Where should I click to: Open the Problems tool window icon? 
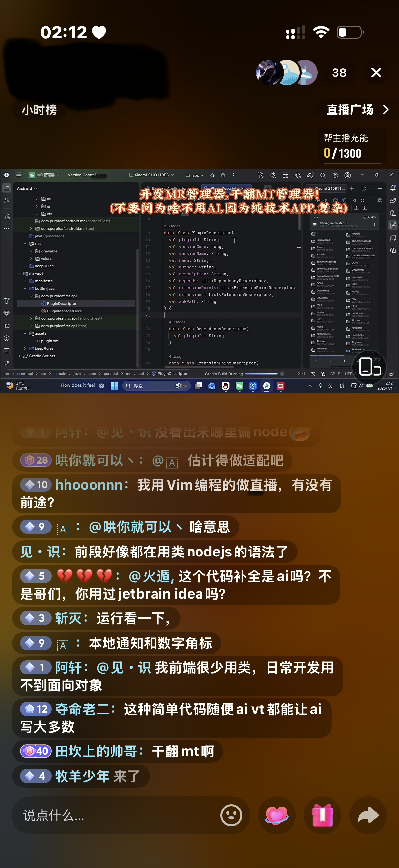tap(6, 338)
